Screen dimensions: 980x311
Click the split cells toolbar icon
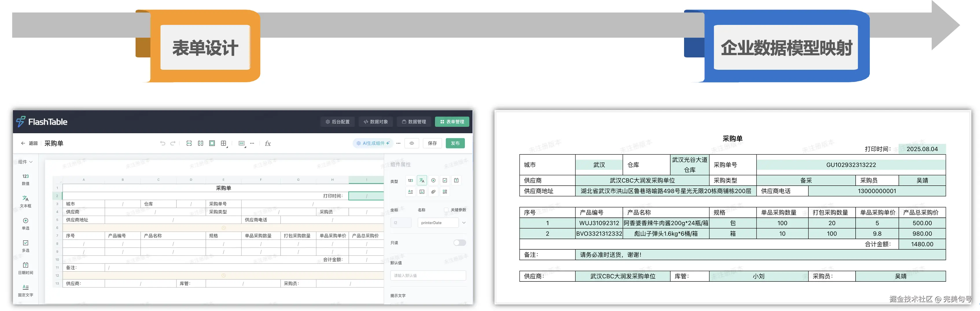click(x=200, y=144)
